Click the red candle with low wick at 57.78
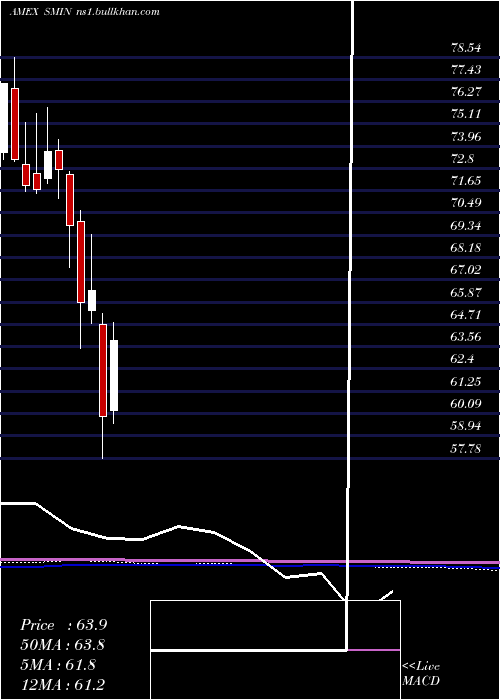 coord(103,371)
